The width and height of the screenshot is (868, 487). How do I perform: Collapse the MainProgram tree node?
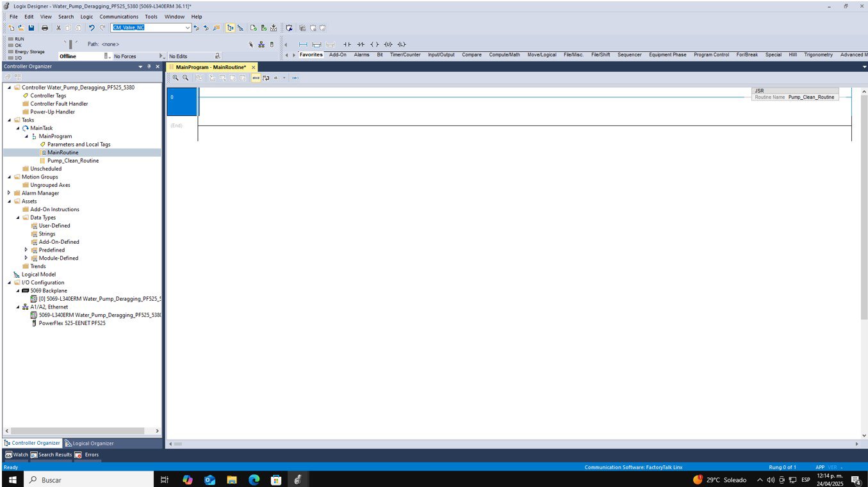(x=26, y=136)
